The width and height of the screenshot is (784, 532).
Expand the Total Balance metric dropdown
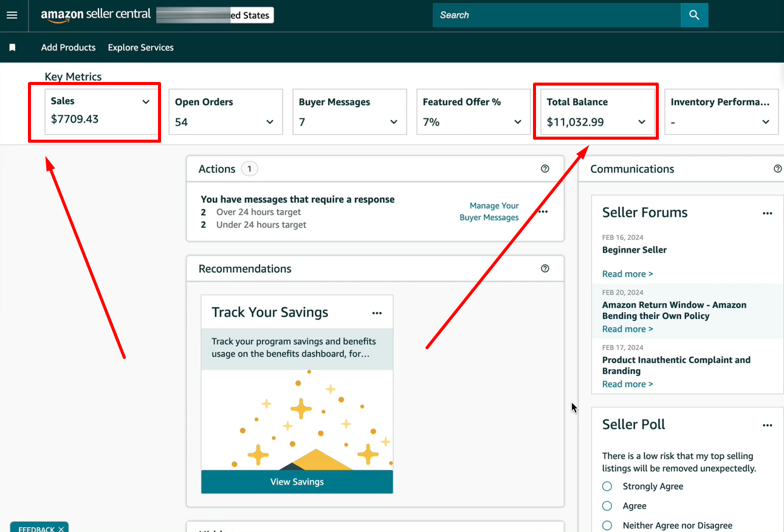pos(642,122)
